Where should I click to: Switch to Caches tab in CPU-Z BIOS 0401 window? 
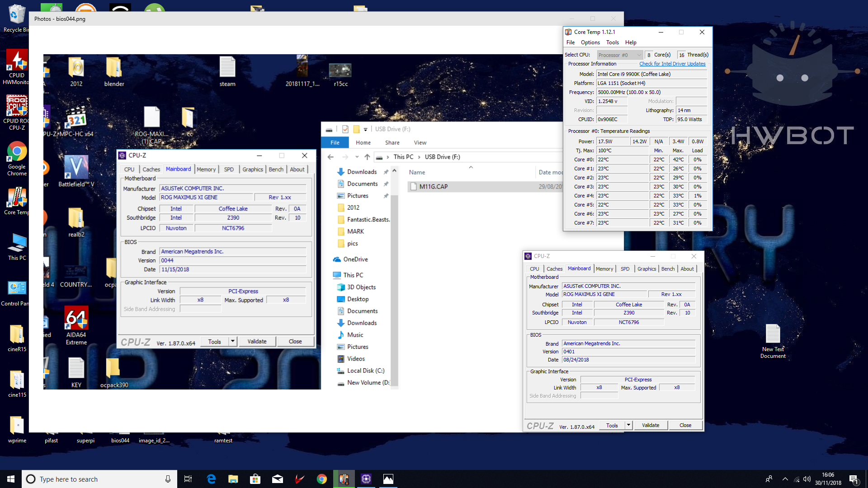tap(554, 269)
